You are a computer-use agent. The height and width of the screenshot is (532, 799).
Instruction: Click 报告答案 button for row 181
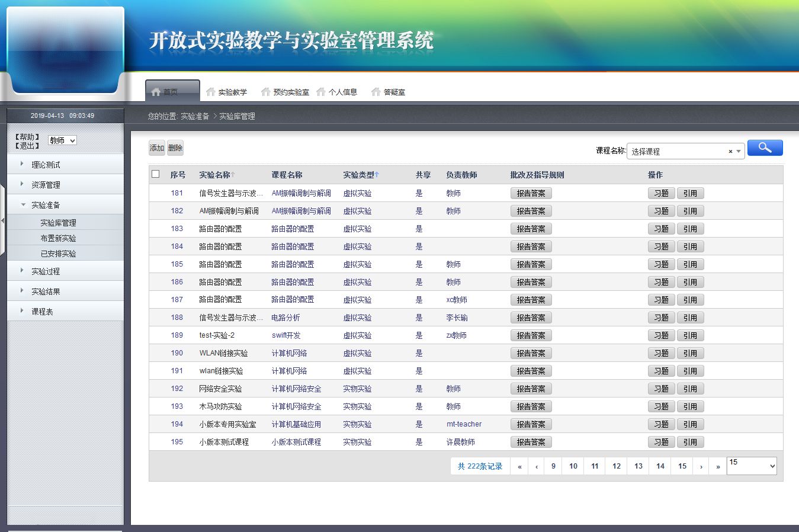point(531,193)
